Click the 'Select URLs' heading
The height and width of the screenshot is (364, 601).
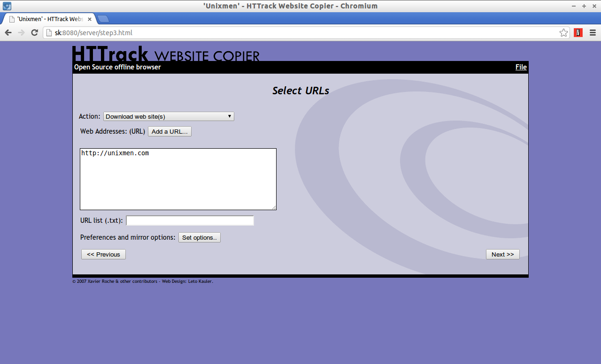300,91
